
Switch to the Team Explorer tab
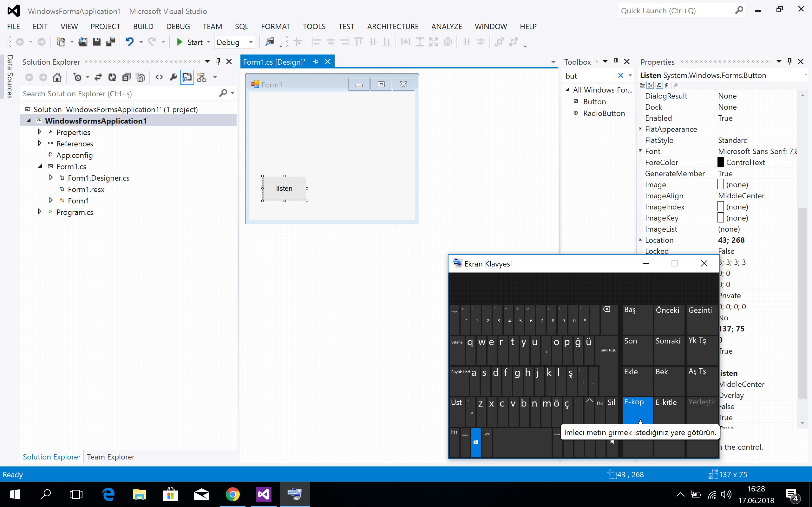click(x=110, y=457)
